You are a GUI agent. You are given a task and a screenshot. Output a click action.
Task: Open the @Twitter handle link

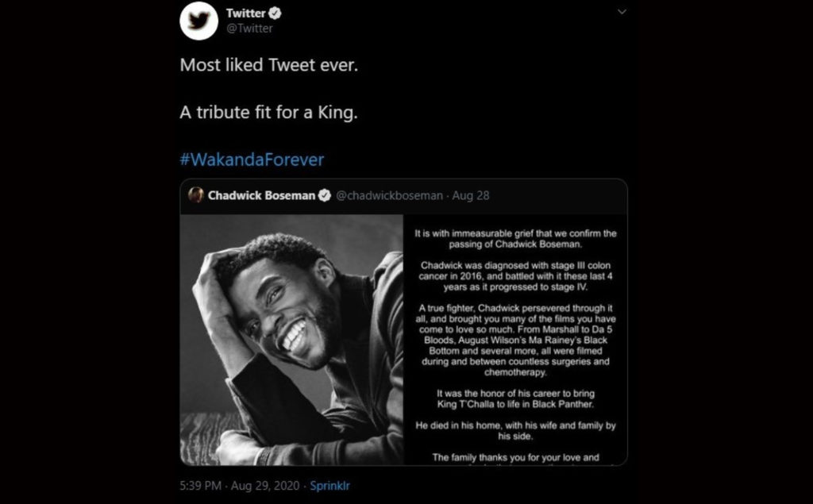click(x=249, y=29)
